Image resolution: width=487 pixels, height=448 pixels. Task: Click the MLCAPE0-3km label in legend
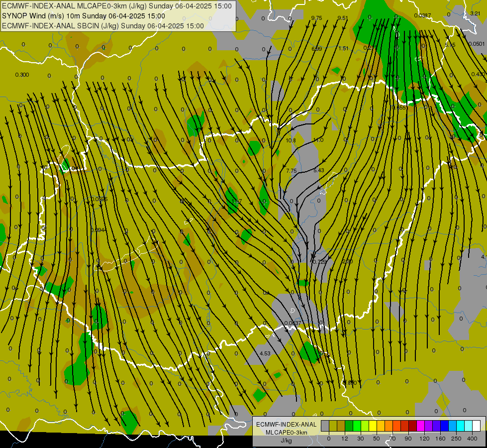click(x=287, y=433)
